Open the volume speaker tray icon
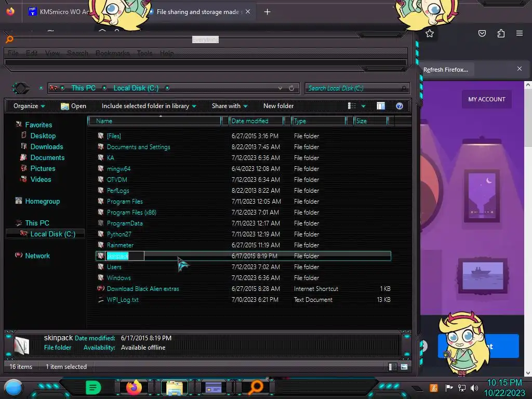The image size is (532, 399). pyautogui.click(x=474, y=388)
